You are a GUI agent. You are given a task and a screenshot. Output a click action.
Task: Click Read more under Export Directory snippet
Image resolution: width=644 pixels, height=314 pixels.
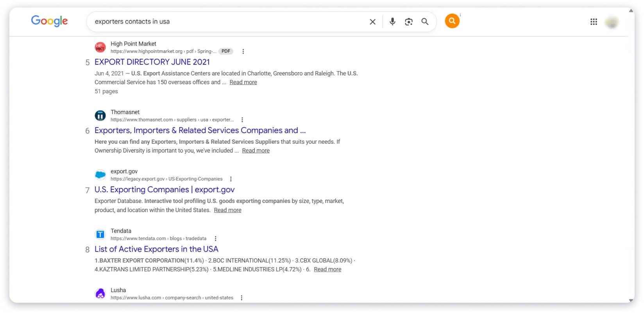pos(243,82)
